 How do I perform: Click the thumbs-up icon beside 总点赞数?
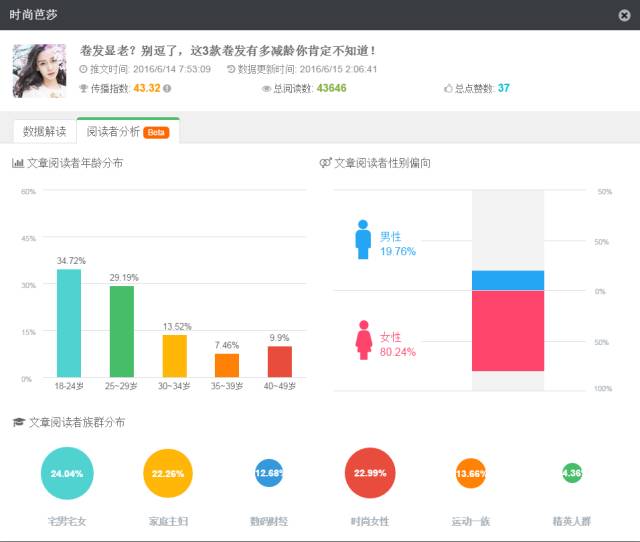(x=448, y=89)
